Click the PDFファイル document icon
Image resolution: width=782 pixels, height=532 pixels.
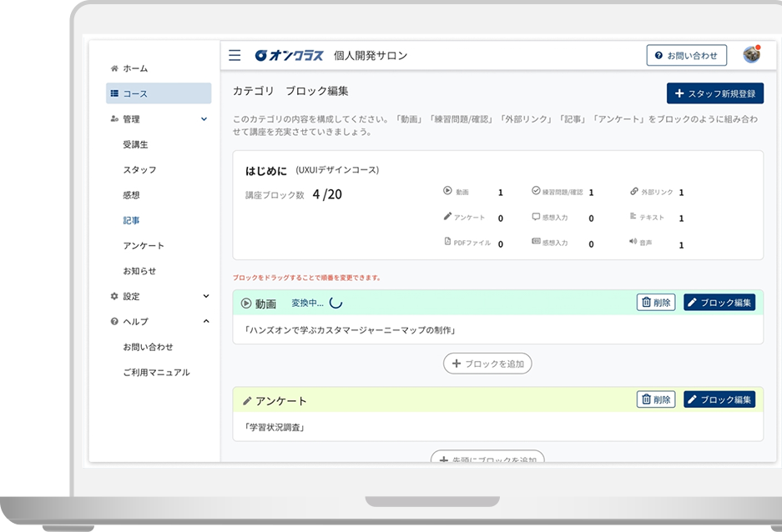tap(447, 241)
